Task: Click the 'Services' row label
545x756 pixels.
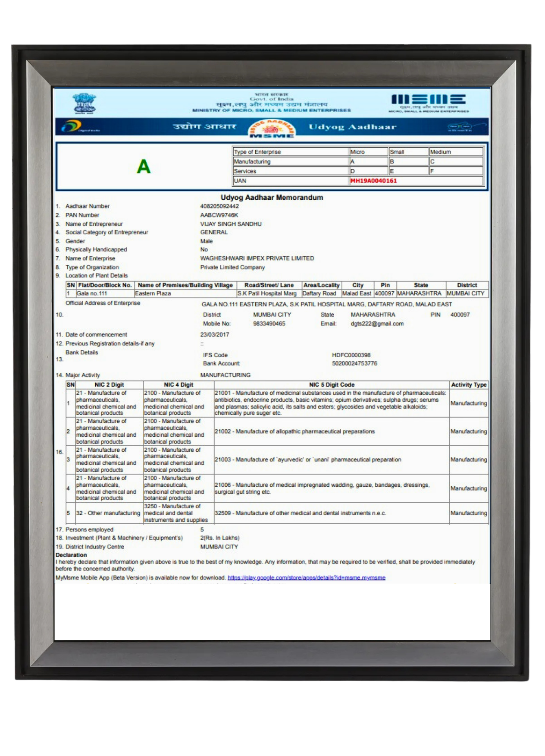Action: 245,171
